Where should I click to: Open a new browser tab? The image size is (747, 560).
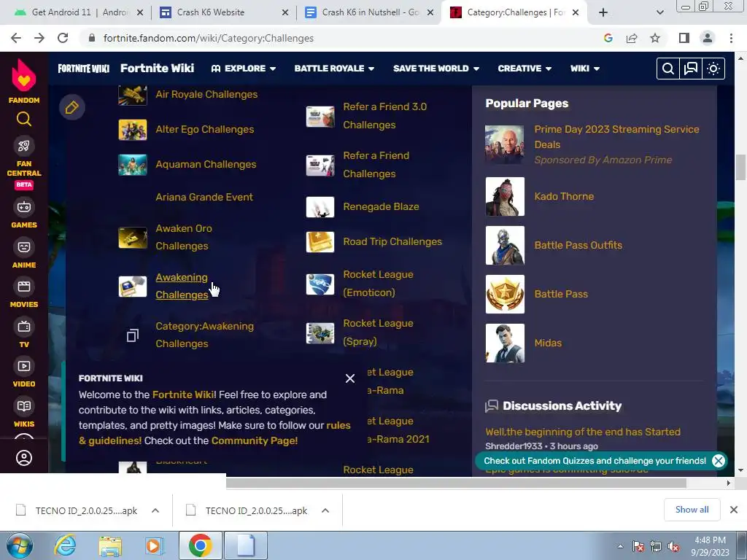pyautogui.click(x=603, y=12)
